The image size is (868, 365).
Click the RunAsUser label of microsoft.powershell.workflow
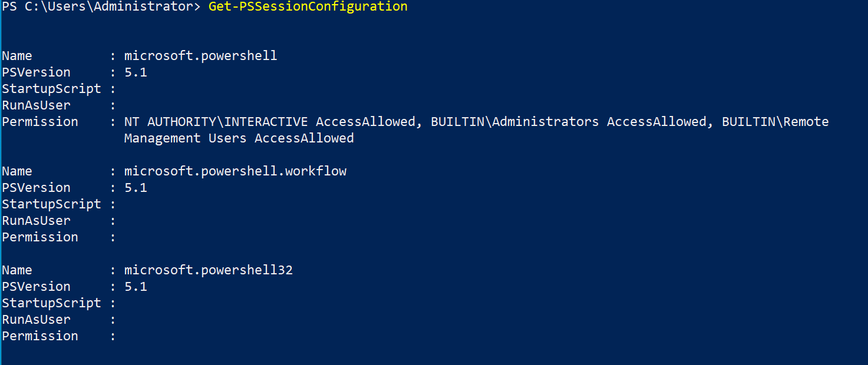click(x=36, y=221)
